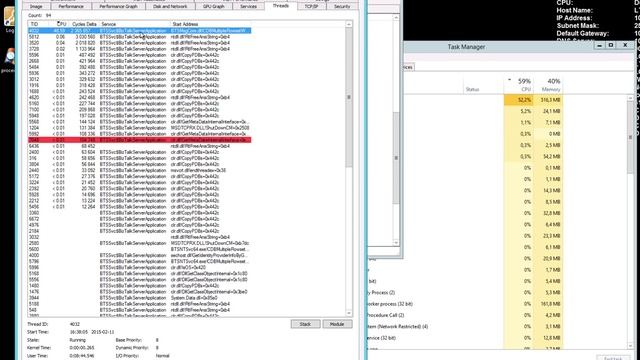Click 316,3 MB memory cell in Task Manager
Screen dimensions: 640x360
tap(550, 100)
